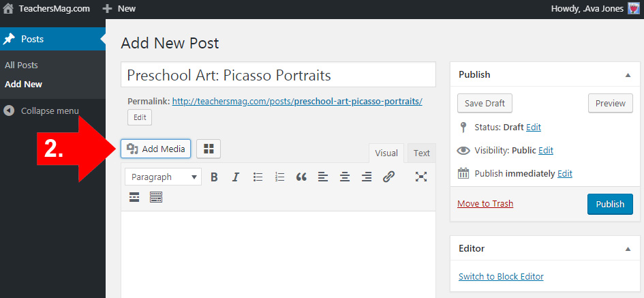Click the post title input field
Image resolution: width=644 pixels, height=298 pixels.
(278, 75)
